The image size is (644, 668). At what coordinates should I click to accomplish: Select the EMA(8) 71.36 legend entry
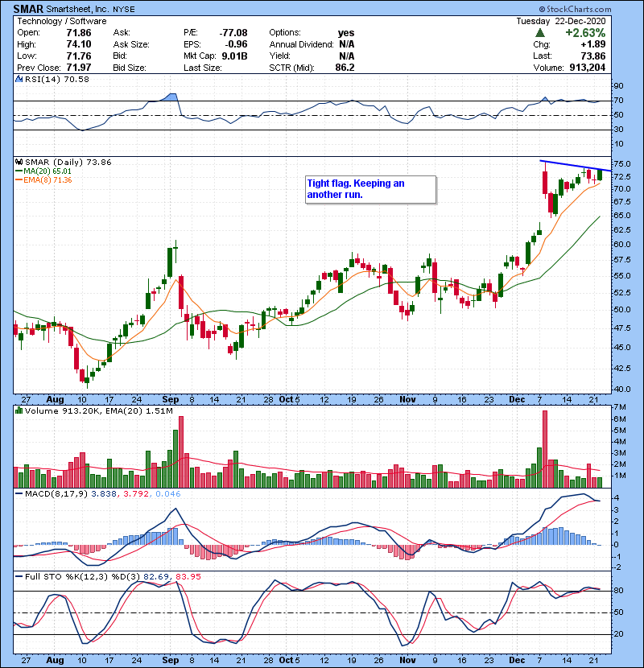point(43,179)
